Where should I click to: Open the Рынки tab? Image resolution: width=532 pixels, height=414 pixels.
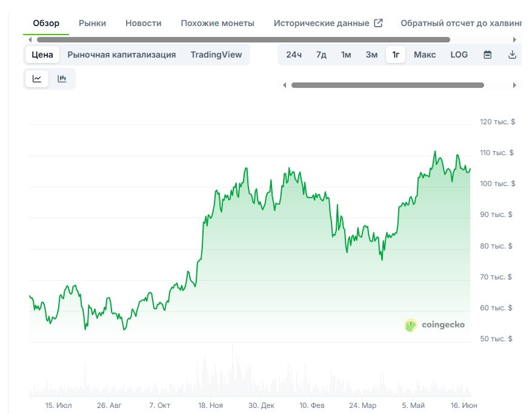point(92,23)
